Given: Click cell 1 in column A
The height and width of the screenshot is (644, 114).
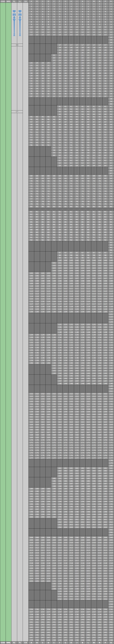Looking at the screenshot, I should tap(31, 4).
